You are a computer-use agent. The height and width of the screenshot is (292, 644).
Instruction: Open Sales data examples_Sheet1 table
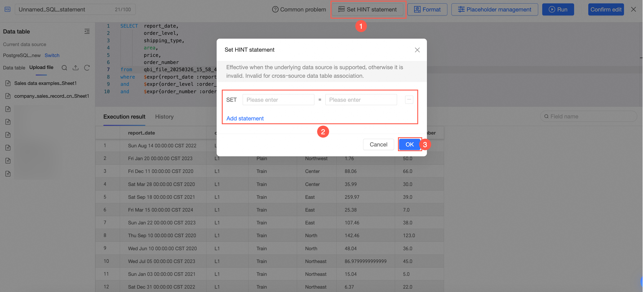pos(45,83)
